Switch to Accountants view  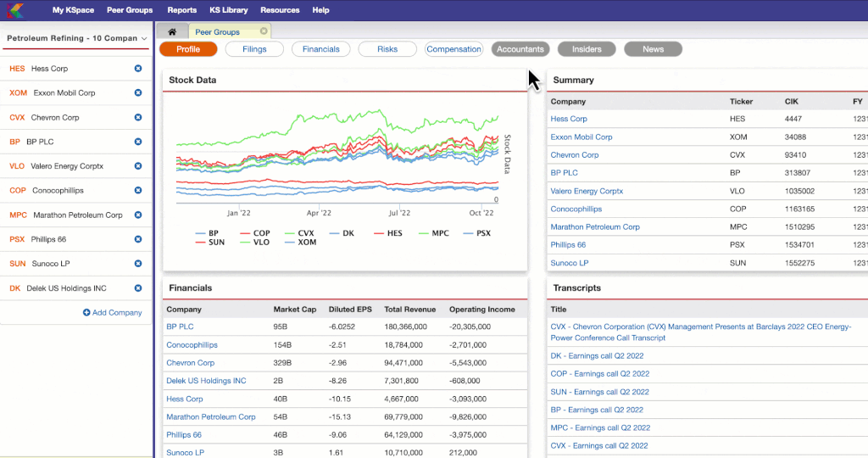click(x=520, y=49)
